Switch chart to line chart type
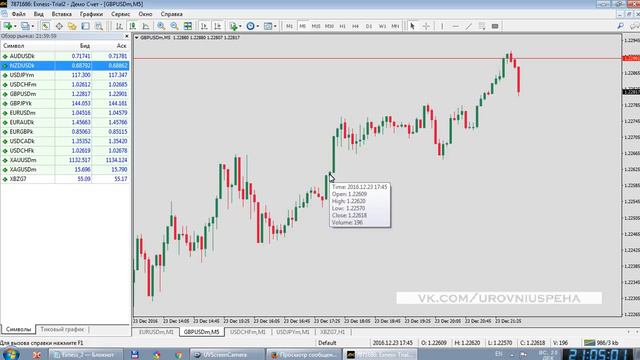 pos(146,26)
